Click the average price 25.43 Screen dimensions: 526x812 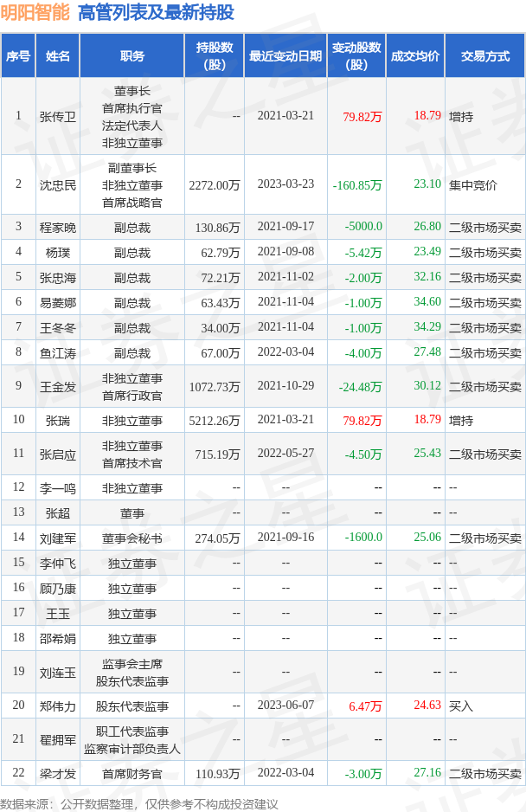coord(427,453)
